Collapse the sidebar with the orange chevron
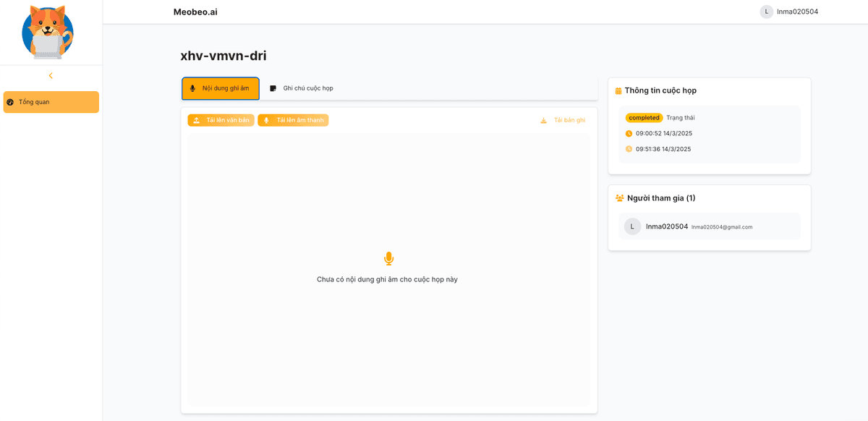The height and width of the screenshot is (421, 868). [x=51, y=76]
